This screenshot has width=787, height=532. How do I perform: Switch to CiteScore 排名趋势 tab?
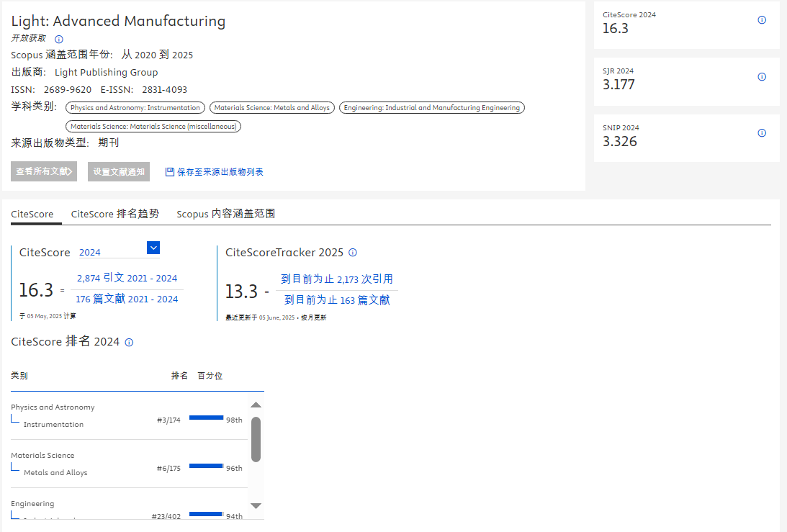coord(114,214)
